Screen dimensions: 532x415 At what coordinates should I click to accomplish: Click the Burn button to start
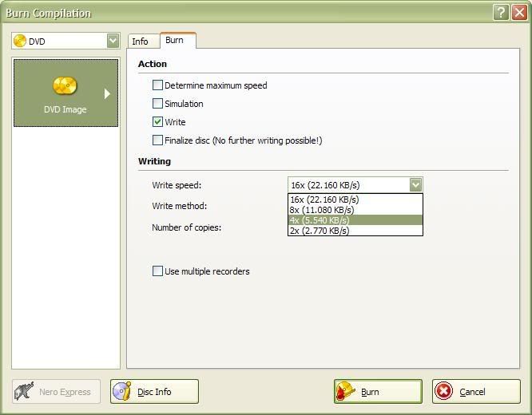pos(378,392)
